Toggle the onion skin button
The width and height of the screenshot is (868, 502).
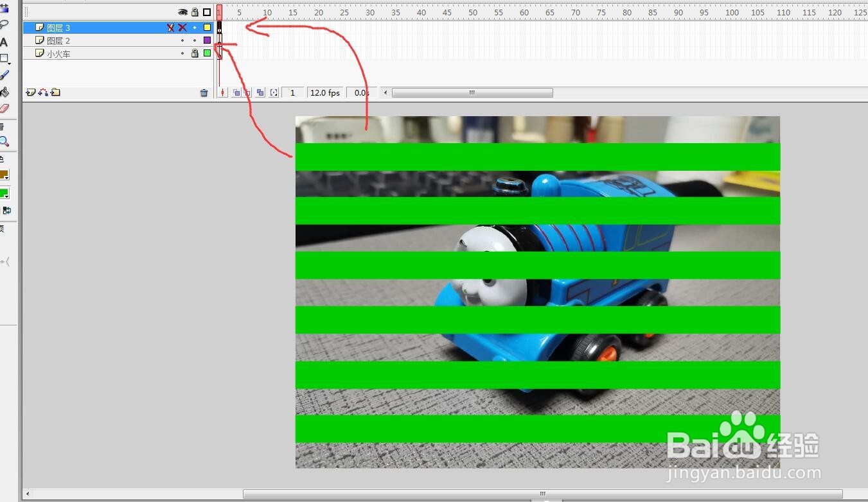pyautogui.click(x=236, y=92)
